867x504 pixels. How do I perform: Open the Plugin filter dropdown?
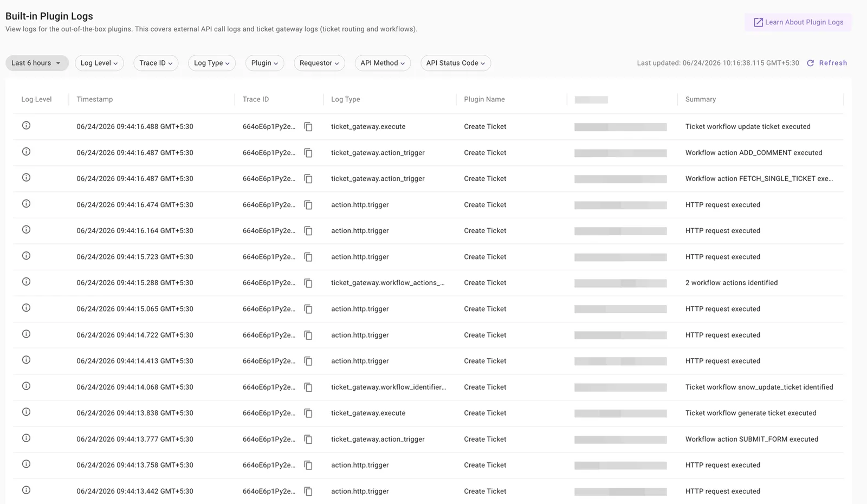point(264,63)
